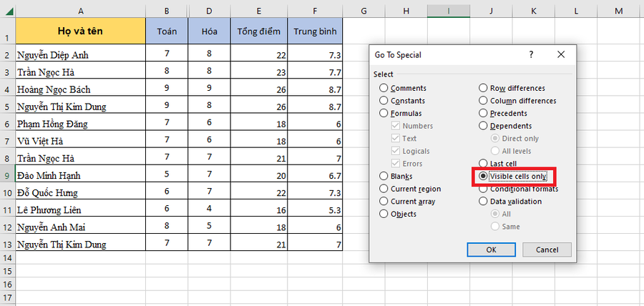The height and width of the screenshot is (306, 644).
Task: Select column M header
Action: point(619,11)
